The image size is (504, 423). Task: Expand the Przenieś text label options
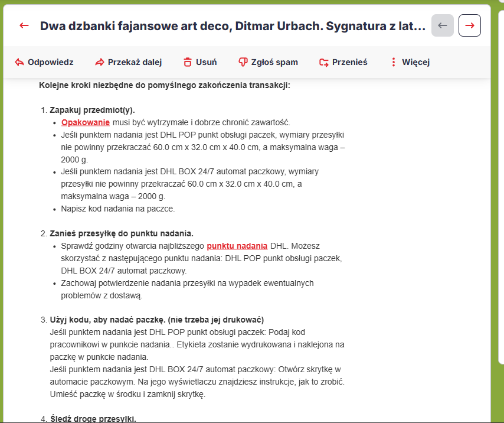(x=349, y=62)
